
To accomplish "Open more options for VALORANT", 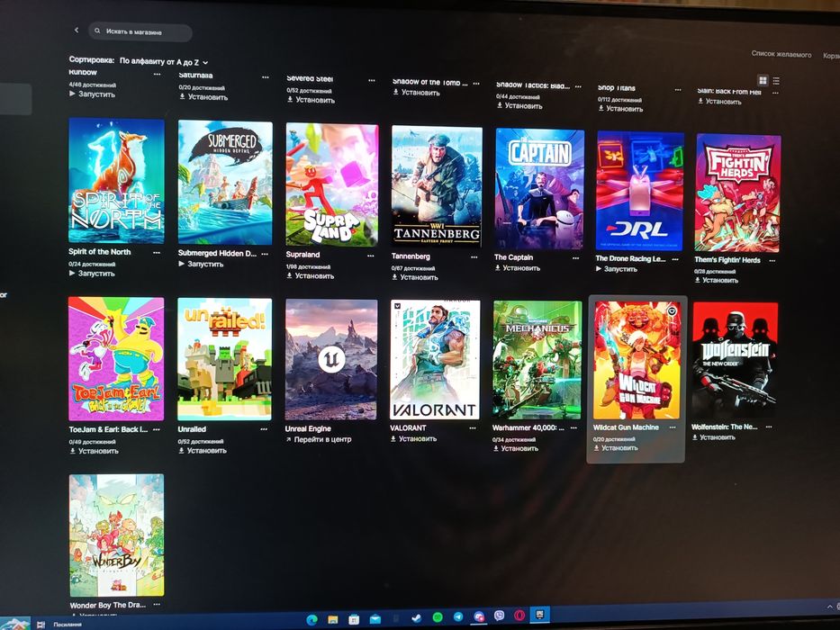I will (x=473, y=428).
